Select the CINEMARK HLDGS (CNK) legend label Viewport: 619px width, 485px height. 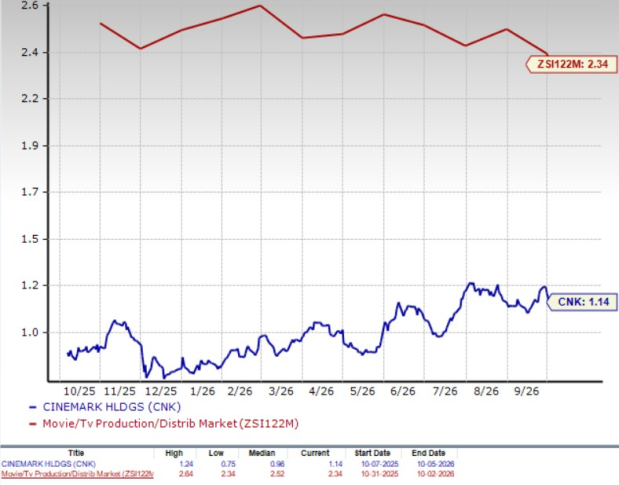pos(112,407)
